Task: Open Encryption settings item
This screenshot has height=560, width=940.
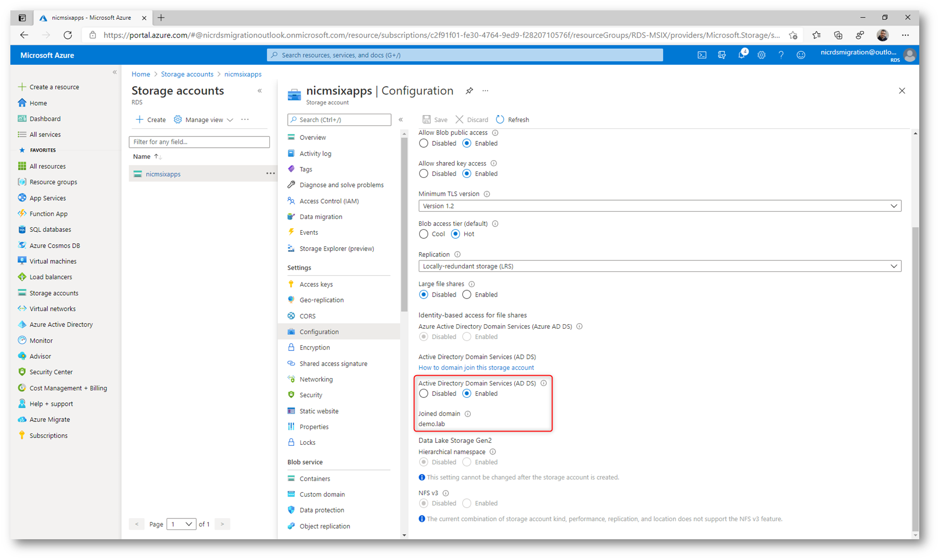Action: [314, 347]
